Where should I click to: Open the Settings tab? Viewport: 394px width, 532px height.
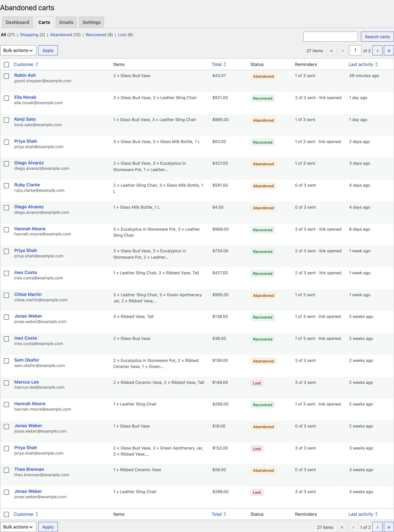tap(91, 22)
